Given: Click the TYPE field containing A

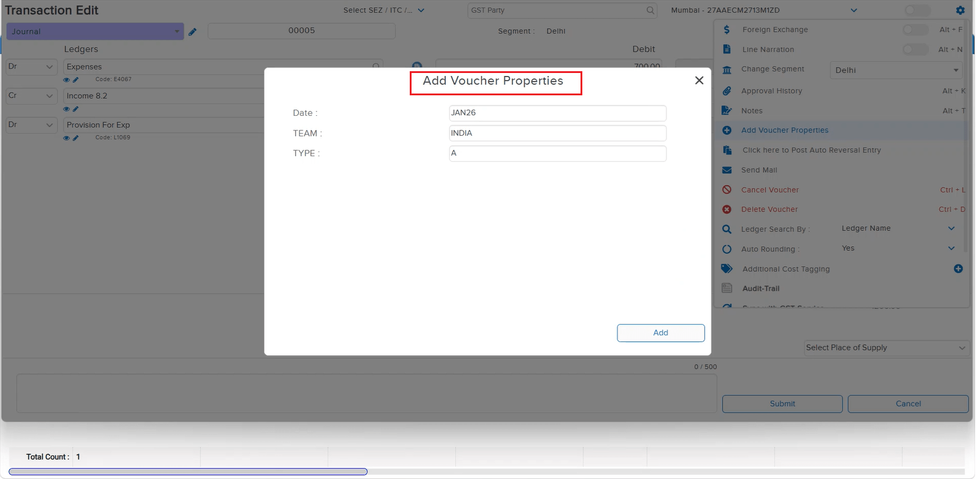Looking at the screenshot, I should (558, 153).
